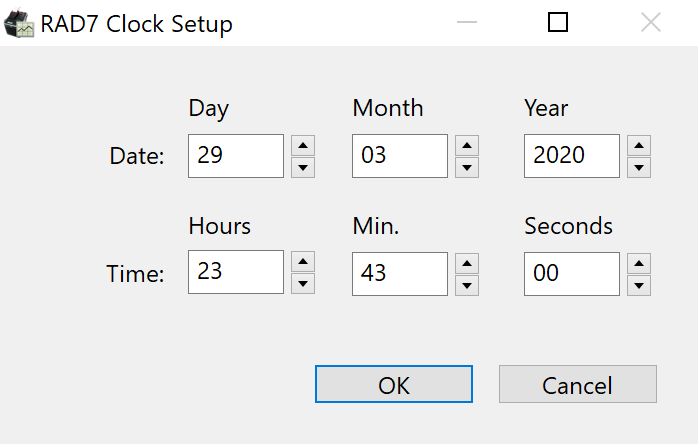Viewport: 698px width, 444px height.
Task: Raise the Year using up arrow
Action: (640, 145)
